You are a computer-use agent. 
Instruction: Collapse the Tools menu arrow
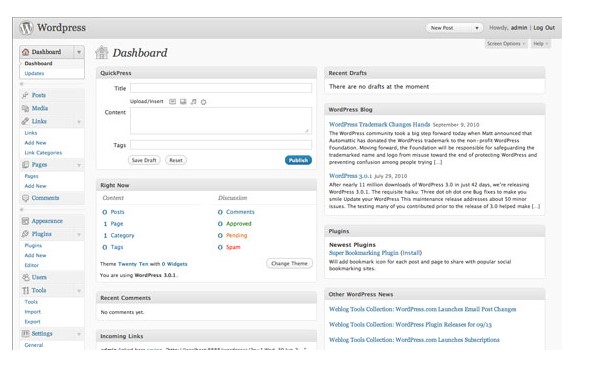pos(79,291)
